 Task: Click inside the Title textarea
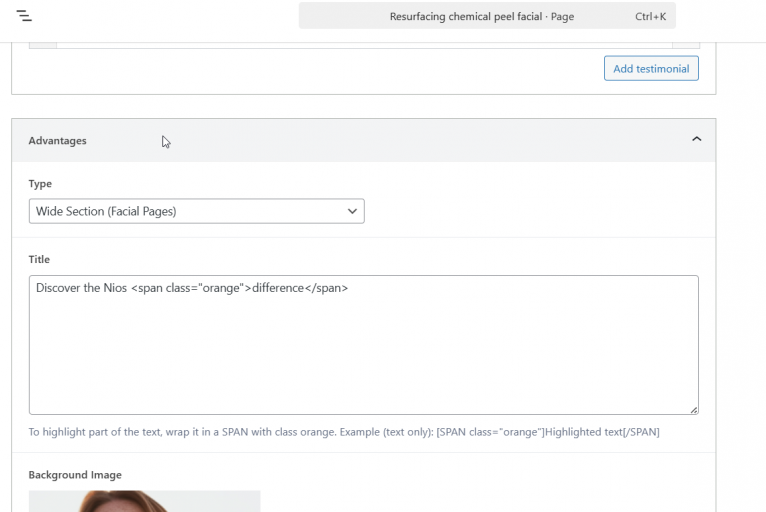363,345
